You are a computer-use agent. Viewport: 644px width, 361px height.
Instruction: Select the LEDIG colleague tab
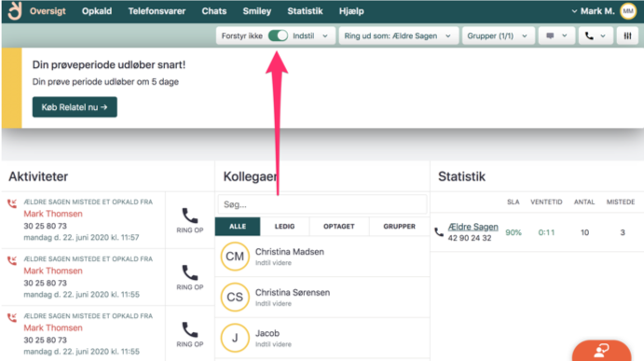pyautogui.click(x=284, y=226)
